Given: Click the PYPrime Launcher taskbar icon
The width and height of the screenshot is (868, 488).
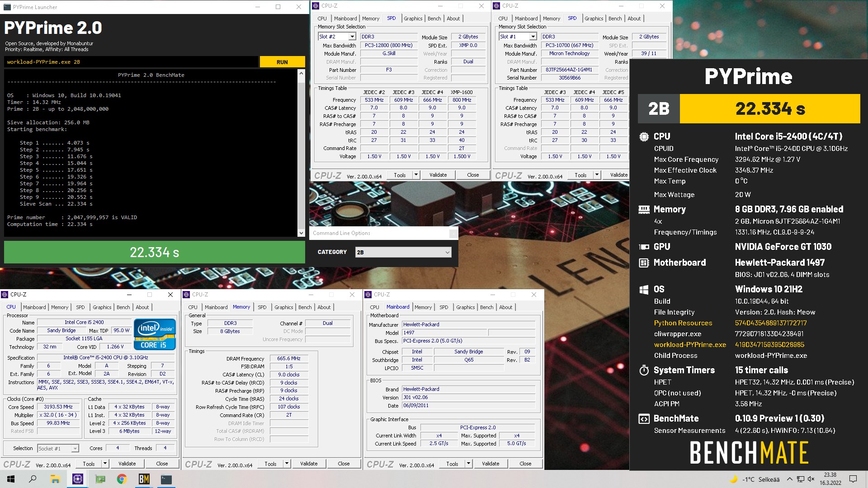Looking at the screenshot, I should [166, 479].
